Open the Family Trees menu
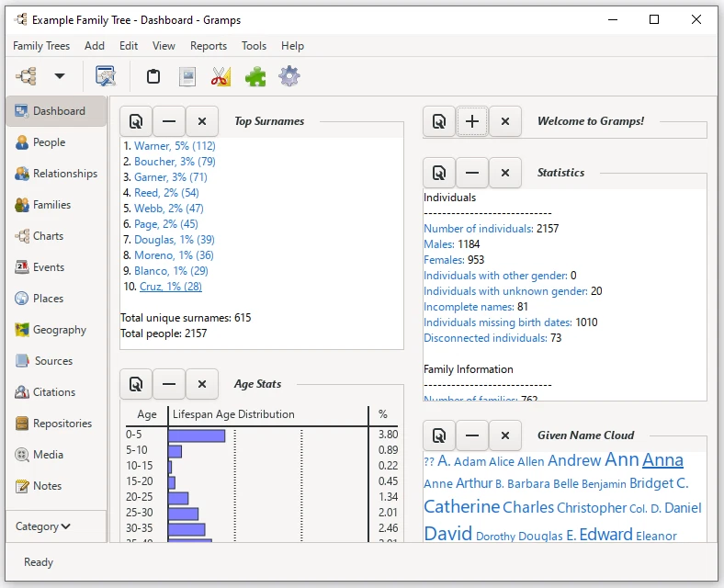This screenshot has height=588, width=724. [x=41, y=46]
